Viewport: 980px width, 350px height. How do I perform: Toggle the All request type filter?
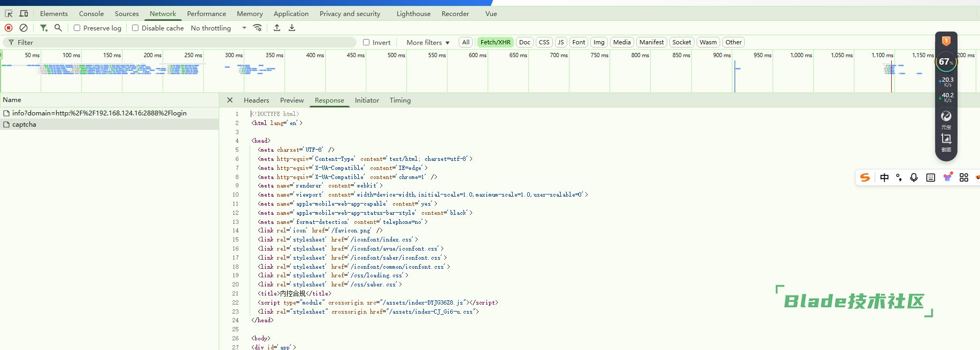point(466,42)
